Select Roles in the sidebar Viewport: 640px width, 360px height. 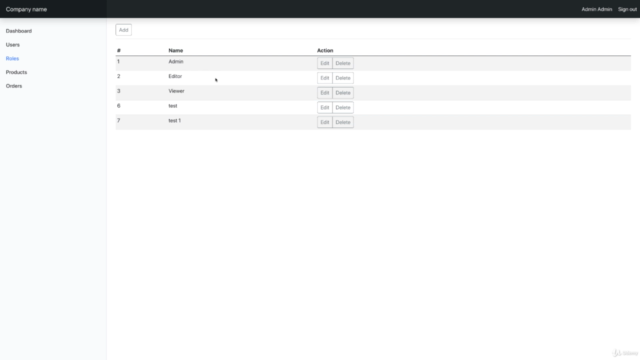click(x=12, y=58)
